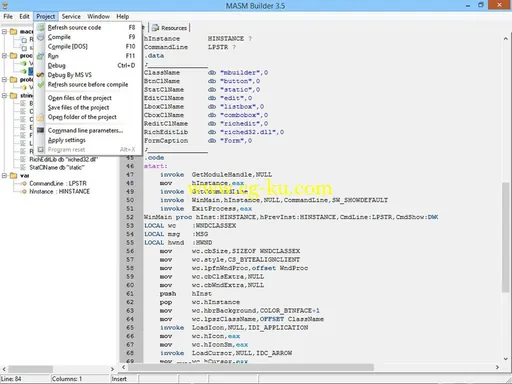Collapse the proto tree node
Screen dimensions: 512x384
pos(4,80)
